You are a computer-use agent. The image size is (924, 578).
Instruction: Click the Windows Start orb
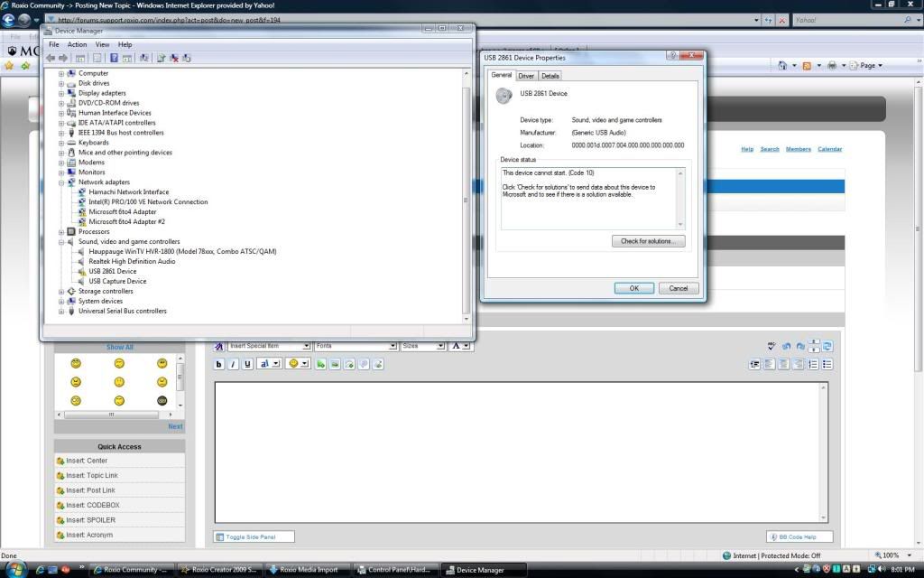click(x=15, y=569)
